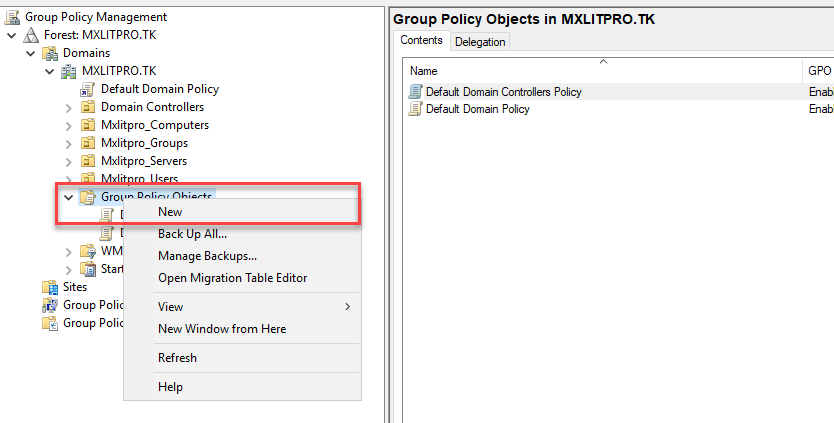Collapse the Forest: MXLITPRO.TK node
Image resolution: width=834 pixels, height=423 pixels.
point(12,35)
